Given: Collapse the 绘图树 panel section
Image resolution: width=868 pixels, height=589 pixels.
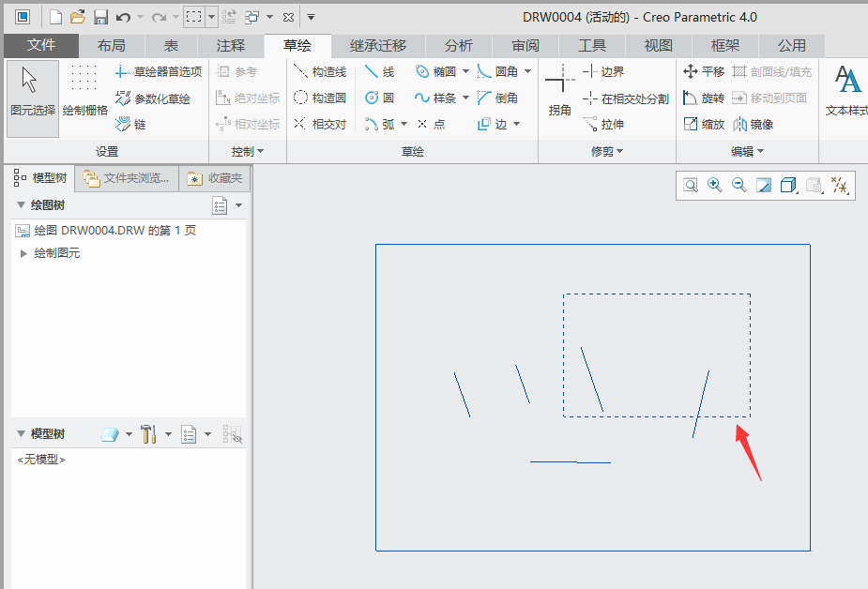Looking at the screenshot, I should pyautogui.click(x=21, y=205).
